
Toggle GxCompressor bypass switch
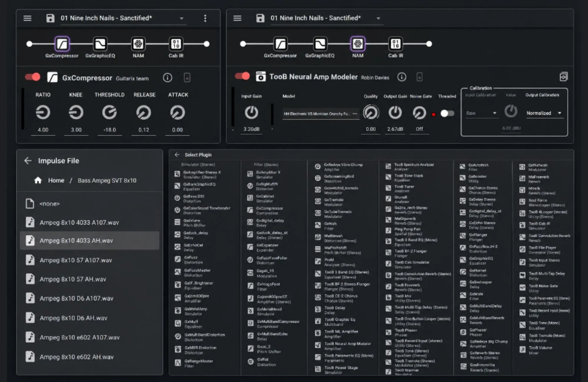[33, 77]
